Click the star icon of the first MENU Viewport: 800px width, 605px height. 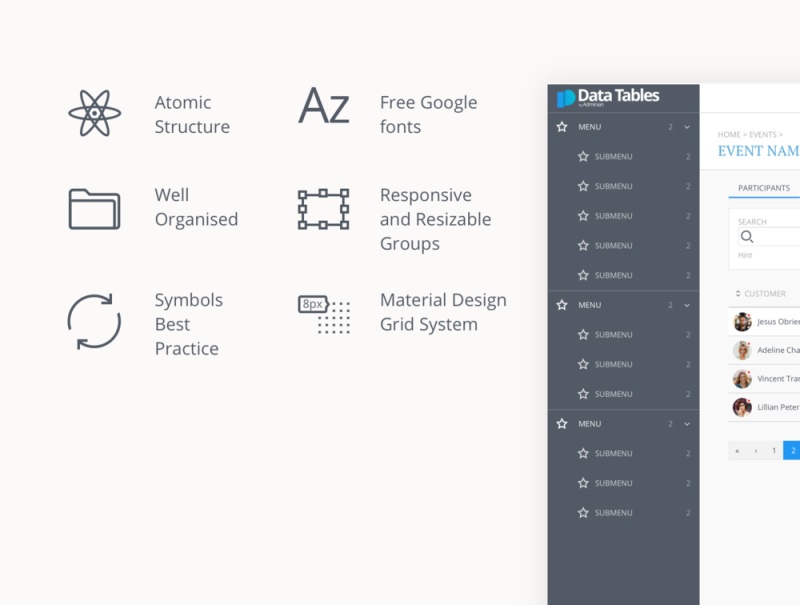(562, 127)
